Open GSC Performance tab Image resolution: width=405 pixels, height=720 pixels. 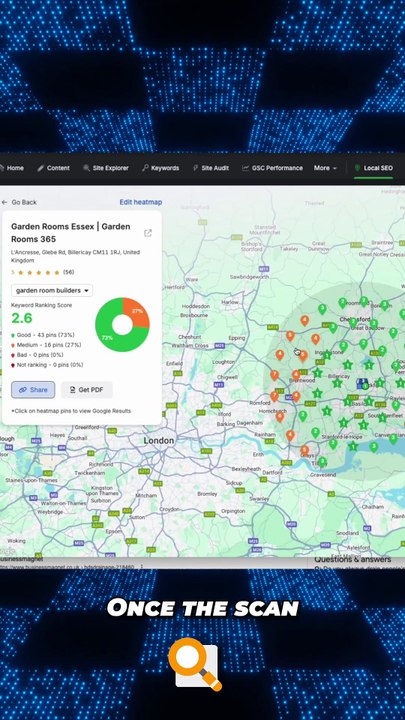coord(273,168)
